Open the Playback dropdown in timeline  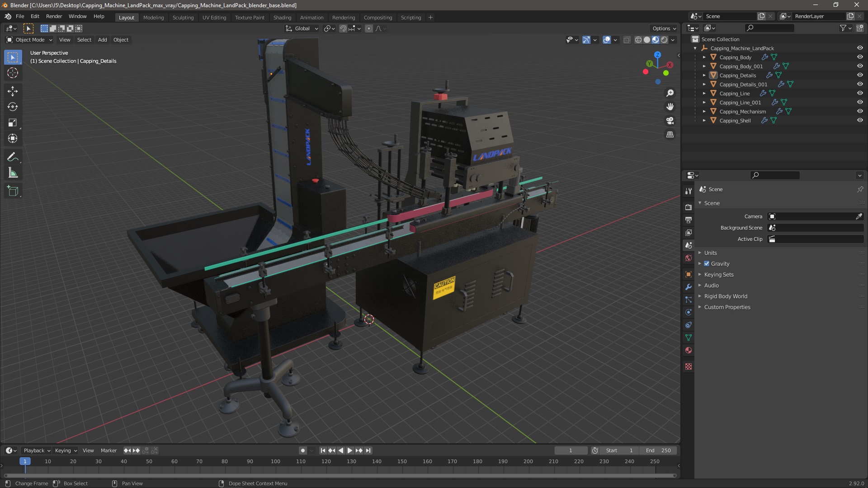pyautogui.click(x=37, y=450)
